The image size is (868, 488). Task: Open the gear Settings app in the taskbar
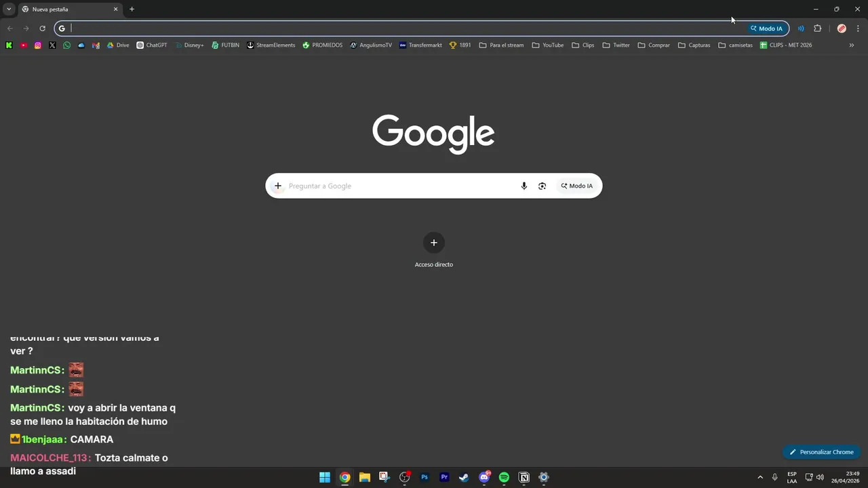click(x=543, y=477)
